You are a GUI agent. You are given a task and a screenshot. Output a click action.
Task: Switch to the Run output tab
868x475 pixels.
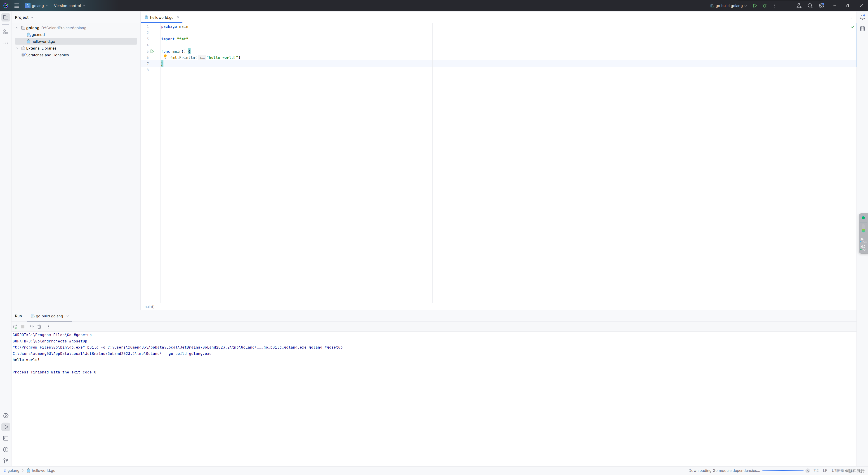click(x=18, y=316)
